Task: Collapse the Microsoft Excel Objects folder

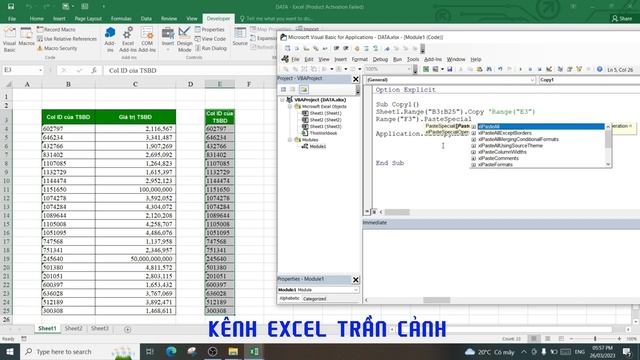Action: coord(289,106)
